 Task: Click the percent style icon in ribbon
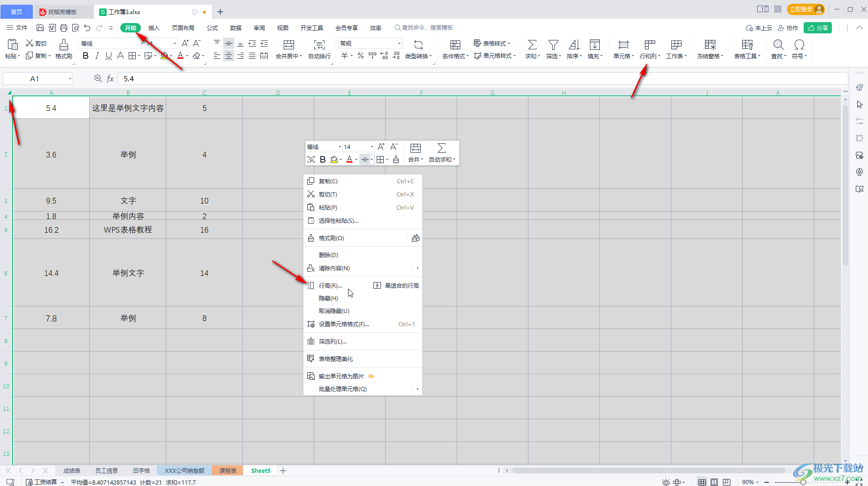tap(361, 56)
